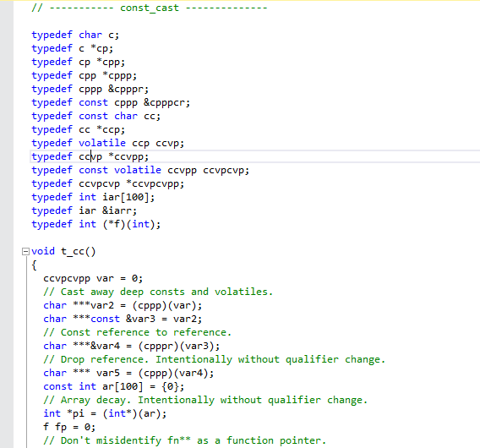Click the line 'f fp = 0;'
The image size is (480, 448).
click(69, 427)
